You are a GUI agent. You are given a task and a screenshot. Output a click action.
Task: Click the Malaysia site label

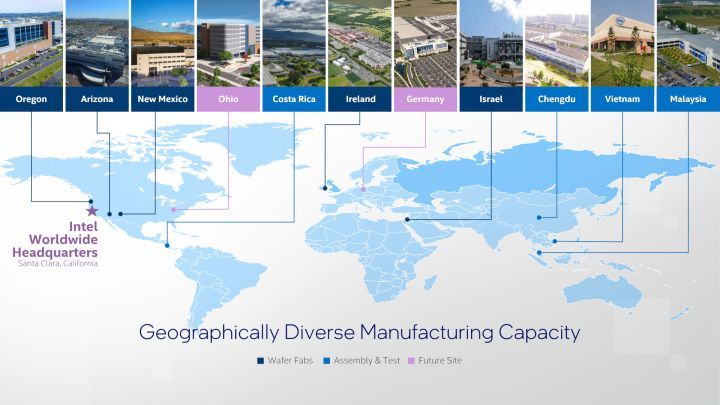point(688,99)
